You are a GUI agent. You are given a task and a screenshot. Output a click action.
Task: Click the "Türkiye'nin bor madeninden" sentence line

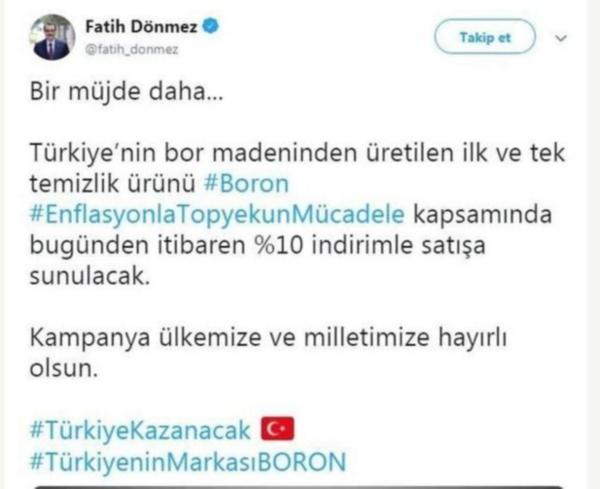(297, 153)
